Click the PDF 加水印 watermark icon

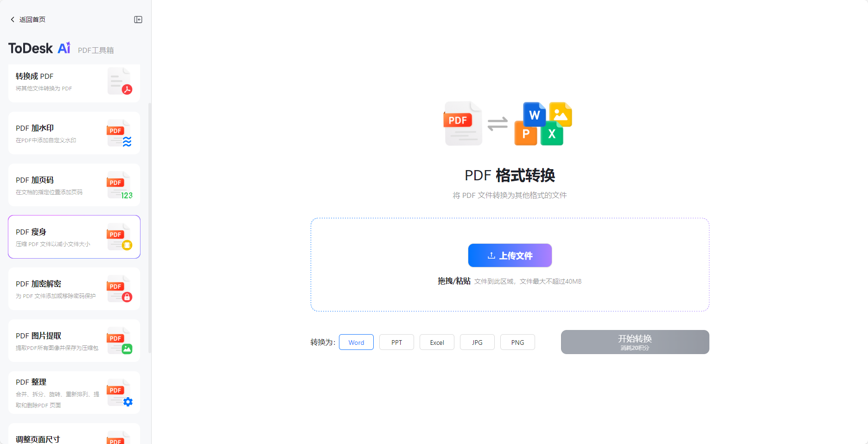pos(120,133)
